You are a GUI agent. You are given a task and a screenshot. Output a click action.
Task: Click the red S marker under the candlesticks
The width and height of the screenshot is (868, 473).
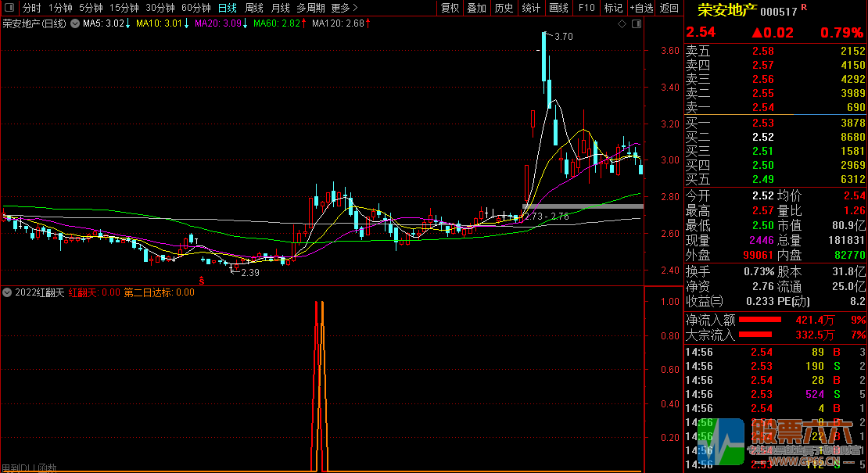201,280
